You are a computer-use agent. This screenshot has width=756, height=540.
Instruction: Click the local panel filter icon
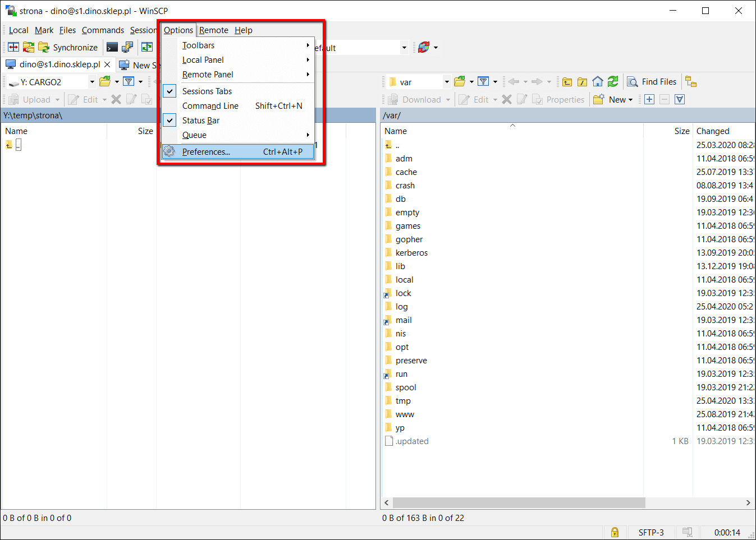point(129,82)
